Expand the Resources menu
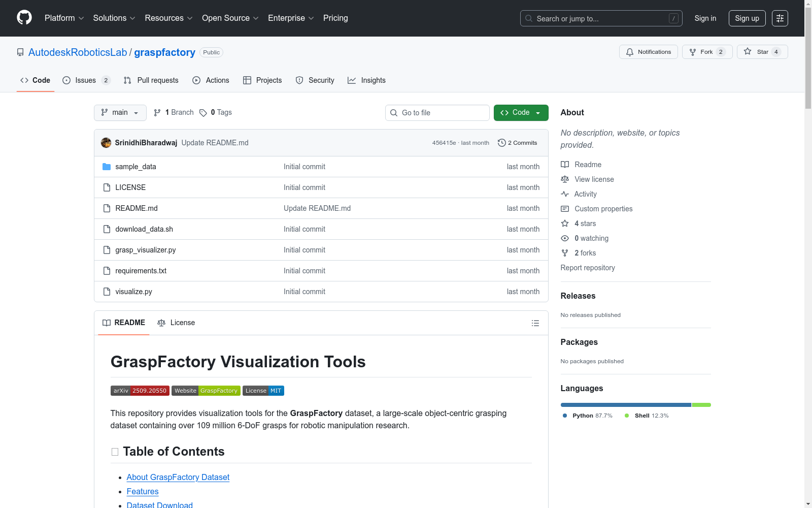Screen dimensions: 812x508 tap(169, 18)
